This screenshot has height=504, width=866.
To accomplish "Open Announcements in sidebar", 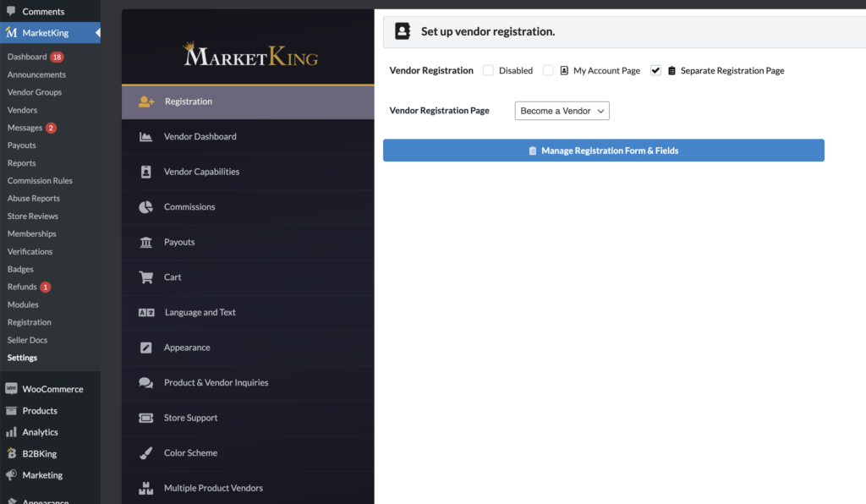I will coord(36,74).
